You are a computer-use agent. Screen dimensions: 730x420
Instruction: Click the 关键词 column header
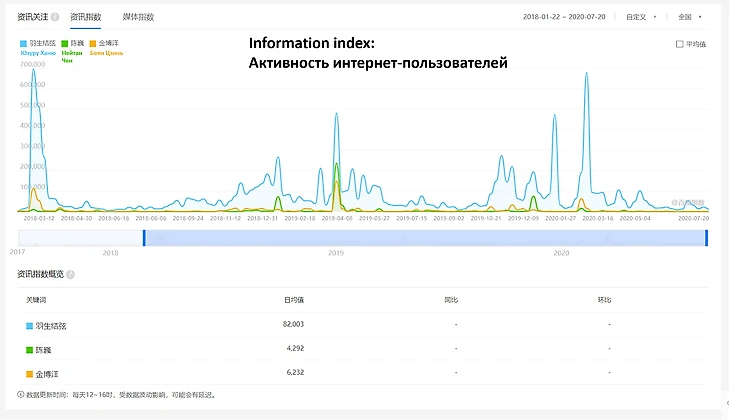(x=36, y=300)
